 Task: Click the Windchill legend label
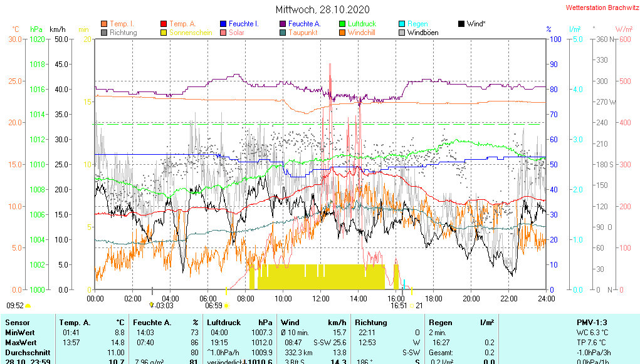coord(361,33)
